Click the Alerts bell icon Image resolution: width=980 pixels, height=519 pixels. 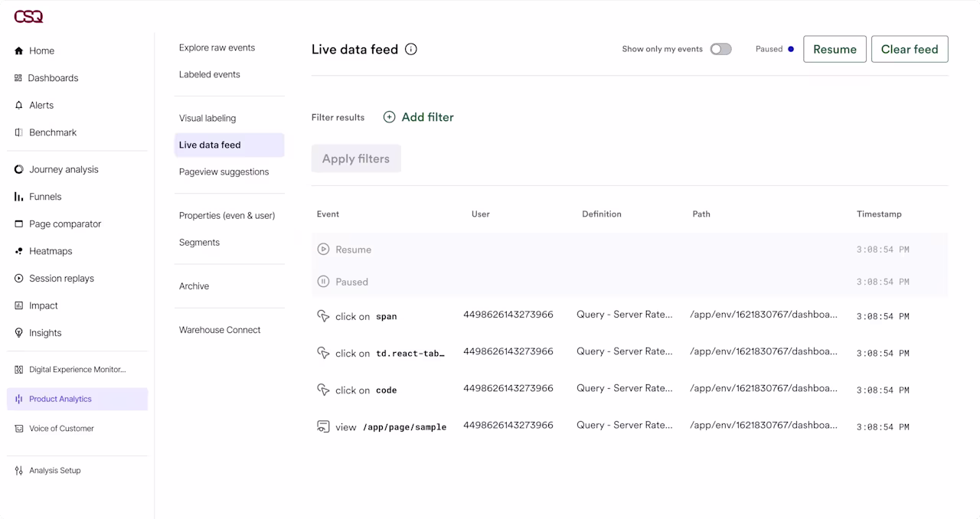pos(19,105)
